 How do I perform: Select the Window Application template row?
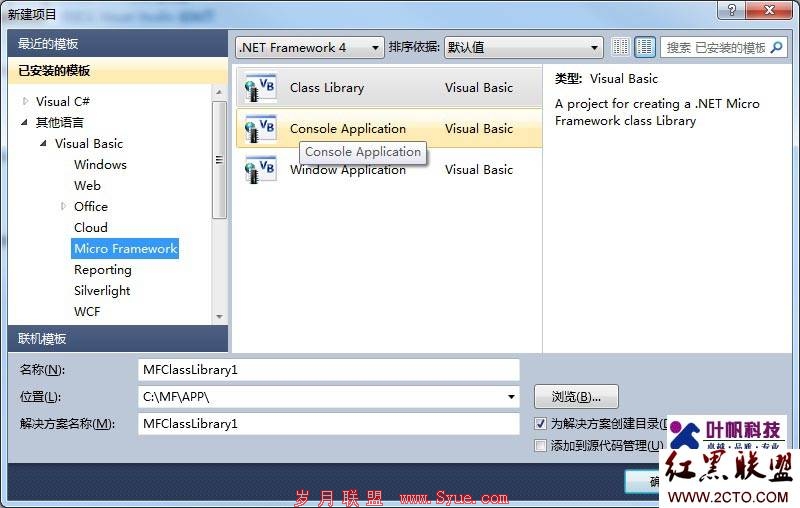click(389, 169)
